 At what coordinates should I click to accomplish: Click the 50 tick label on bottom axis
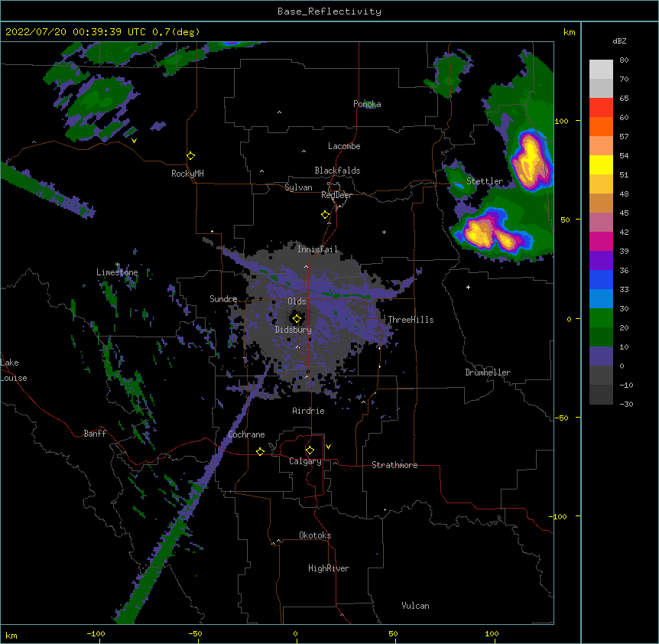pos(394,634)
